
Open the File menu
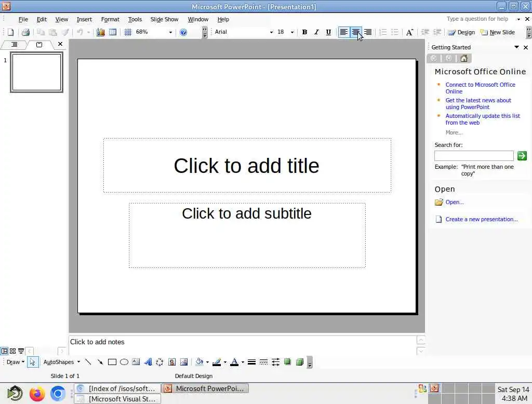(x=23, y=19)
